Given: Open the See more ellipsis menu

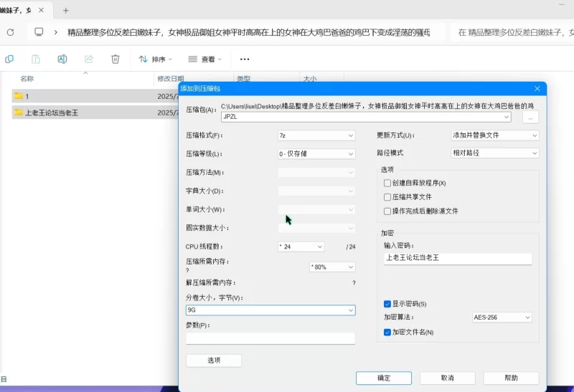Looking at the screenshot, I should click(245, 59).
